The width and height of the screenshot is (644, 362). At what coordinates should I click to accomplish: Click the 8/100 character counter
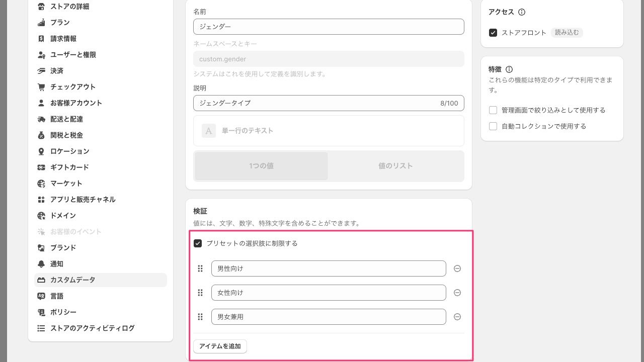(x=449, y=103)
